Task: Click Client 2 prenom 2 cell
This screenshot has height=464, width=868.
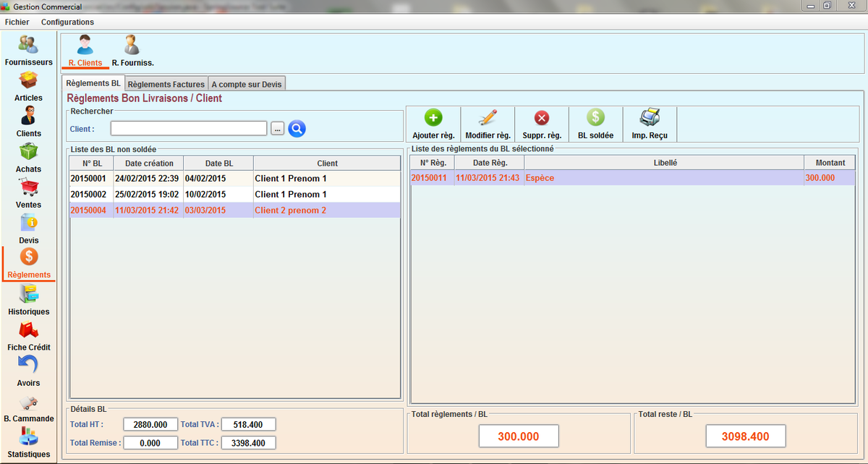Action: click(x=327, y=210)
